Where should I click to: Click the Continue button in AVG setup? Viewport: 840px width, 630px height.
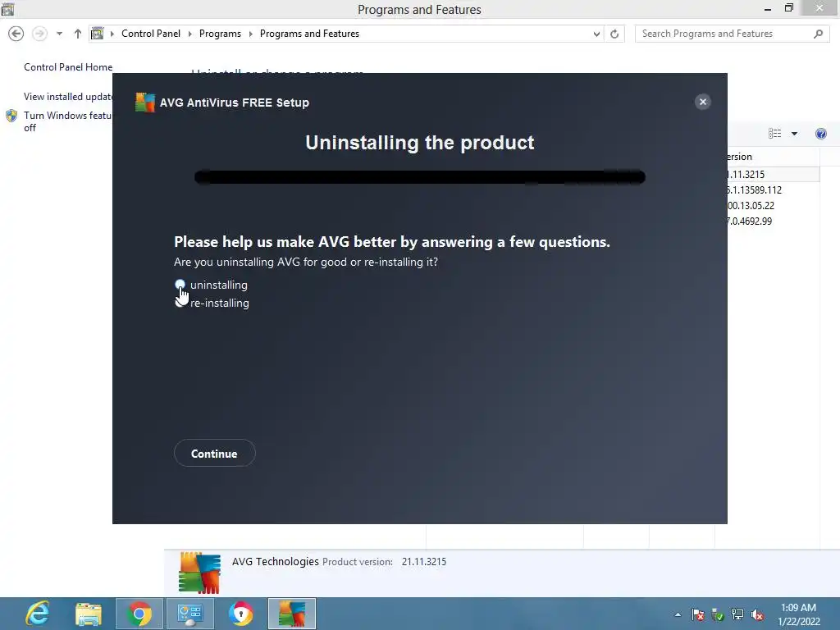[214, 453]
